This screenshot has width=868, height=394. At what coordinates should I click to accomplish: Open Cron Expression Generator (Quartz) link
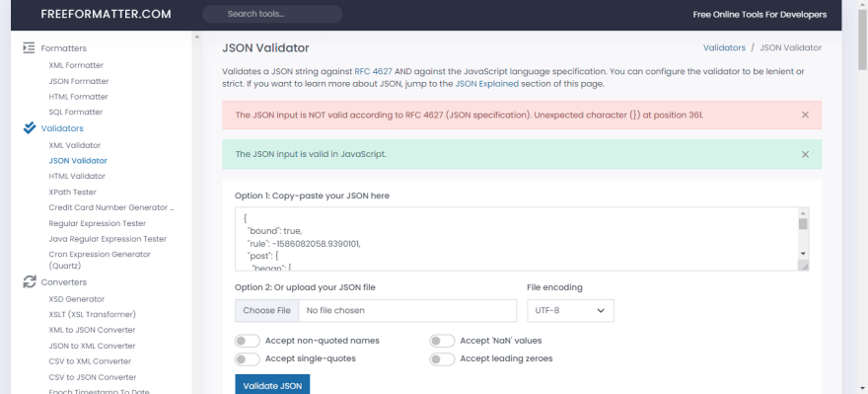pos(100,260)
